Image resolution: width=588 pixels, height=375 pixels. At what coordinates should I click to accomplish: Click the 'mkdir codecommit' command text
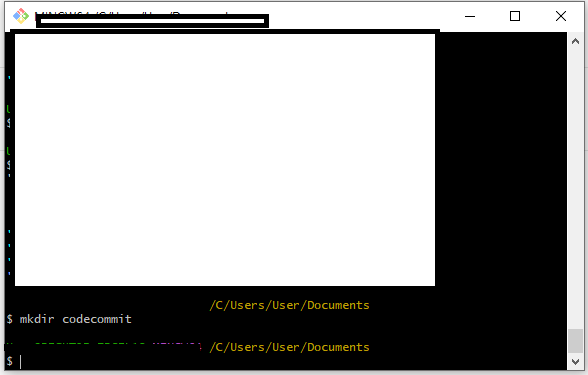pos(76,319)
